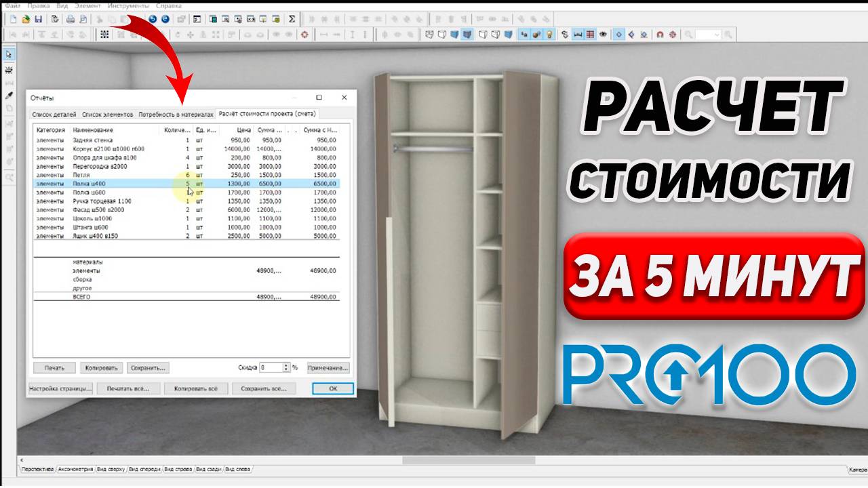
Task: Click the Примечания... button
Action: [328, 368]
